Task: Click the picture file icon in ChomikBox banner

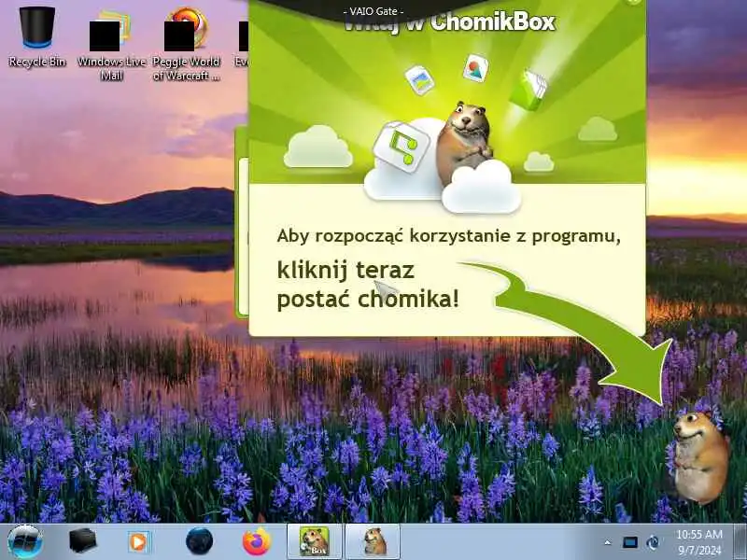Action: pyautogui.click(x=419, y=79)
